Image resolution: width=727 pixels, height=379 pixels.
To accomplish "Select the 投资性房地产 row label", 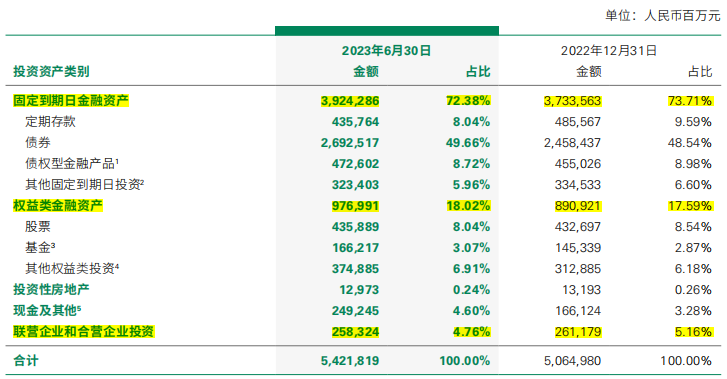I will coord(51,289).
